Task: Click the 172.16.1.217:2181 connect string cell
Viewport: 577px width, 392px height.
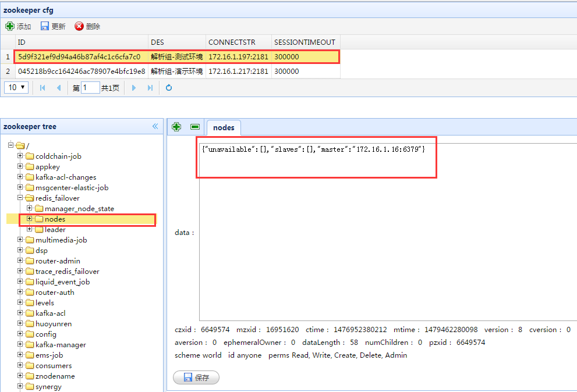Action: tap(239, 72)
